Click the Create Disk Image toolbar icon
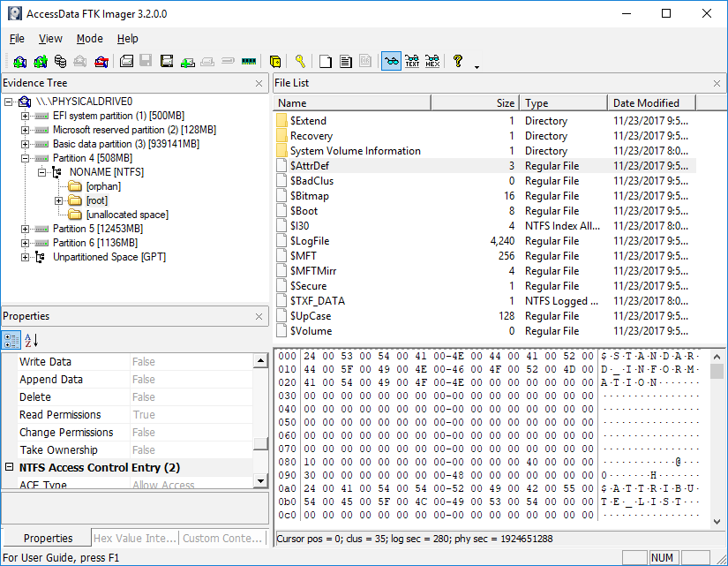Screen dimensions: 728x566 [x=126, y=61]
